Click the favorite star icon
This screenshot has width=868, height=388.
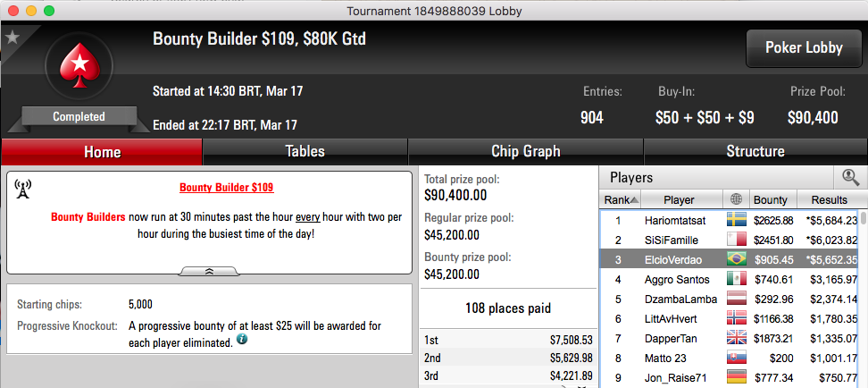tap(13, 38)
